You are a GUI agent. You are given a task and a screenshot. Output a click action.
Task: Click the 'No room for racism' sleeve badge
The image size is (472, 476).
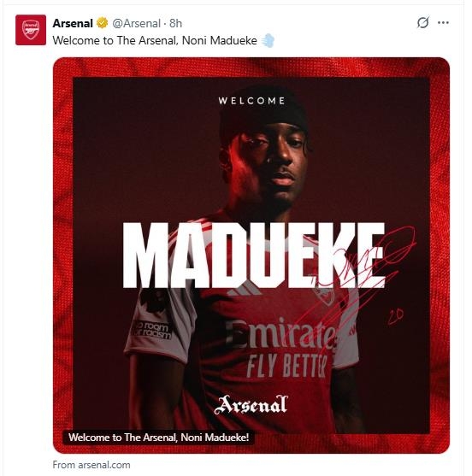tap(151, 330)
